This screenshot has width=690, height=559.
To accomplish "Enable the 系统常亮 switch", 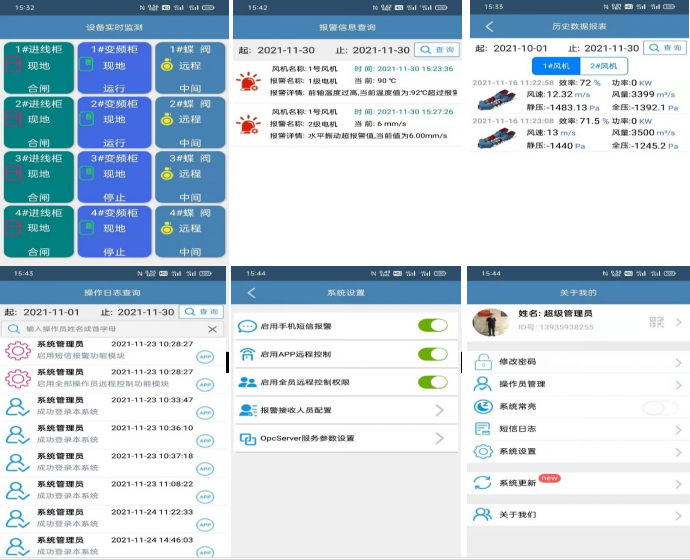I will tap(654, 407).
